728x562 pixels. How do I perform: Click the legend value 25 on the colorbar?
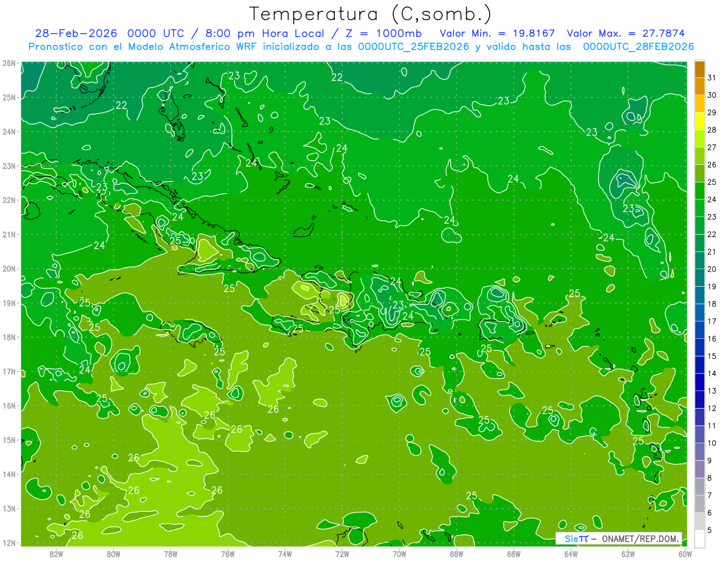coord(712,182)
